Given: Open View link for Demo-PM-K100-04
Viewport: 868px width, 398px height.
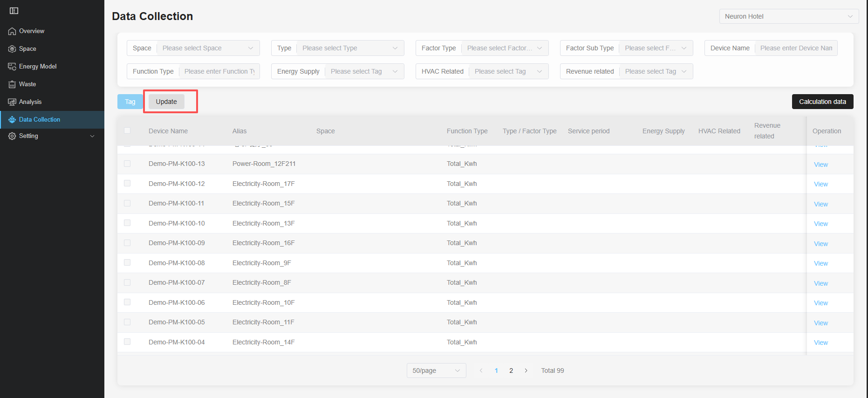Looking at the screenshot, I should point(820,343).
